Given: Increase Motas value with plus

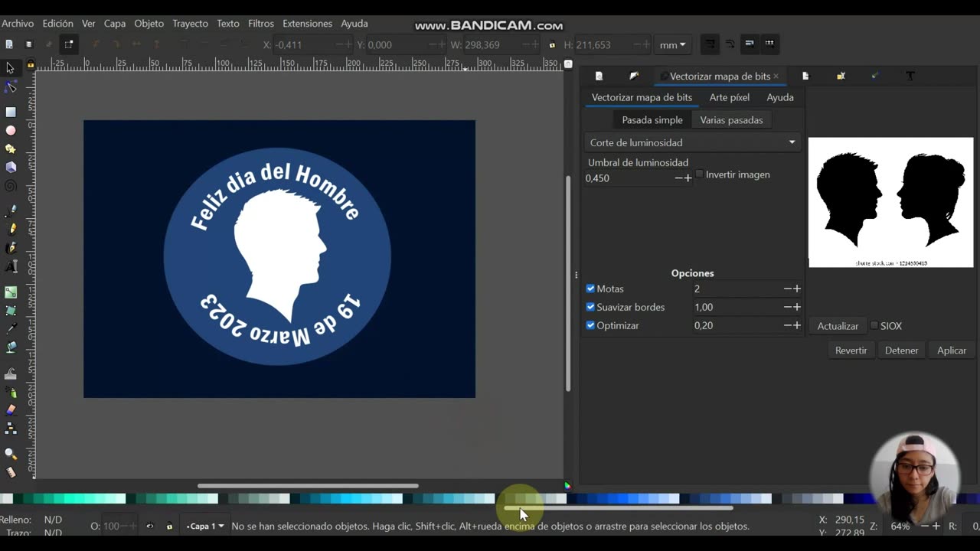Looking at the screenshot, I should coord(797,289).
